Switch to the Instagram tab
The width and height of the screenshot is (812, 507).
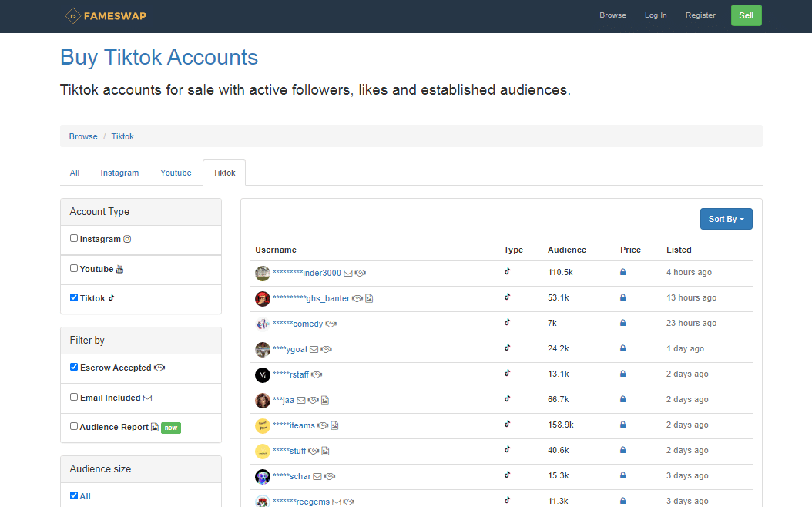point(119,173)
